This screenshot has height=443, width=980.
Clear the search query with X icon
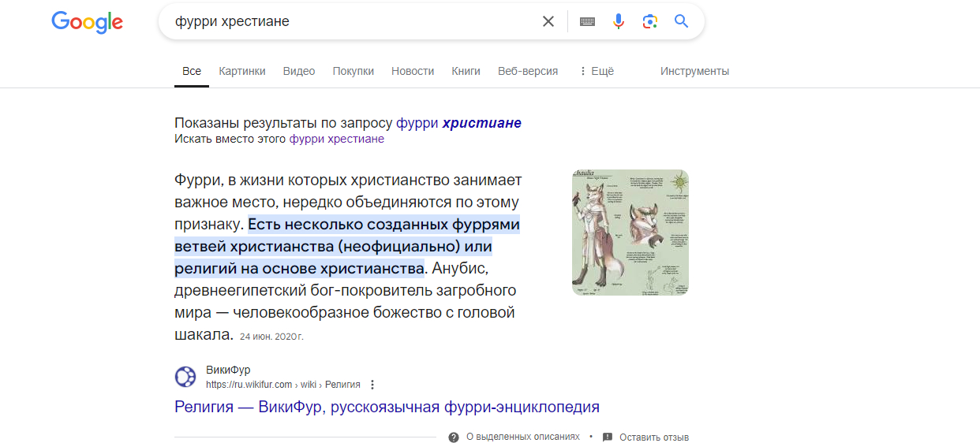click(x=548, y=21)
